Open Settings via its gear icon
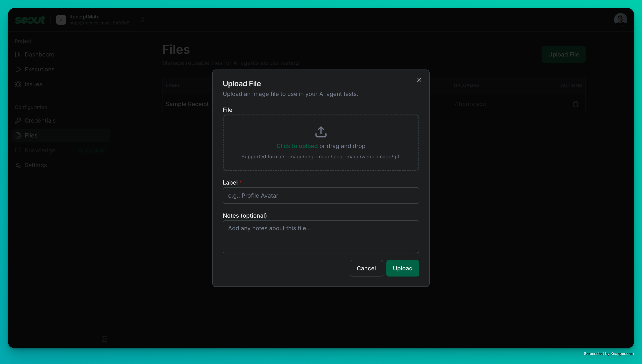642x364 pixels. [18, 165]
